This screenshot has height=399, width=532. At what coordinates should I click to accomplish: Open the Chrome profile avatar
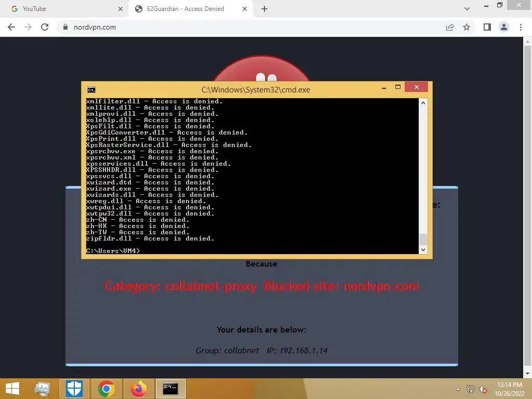[504, 27]
